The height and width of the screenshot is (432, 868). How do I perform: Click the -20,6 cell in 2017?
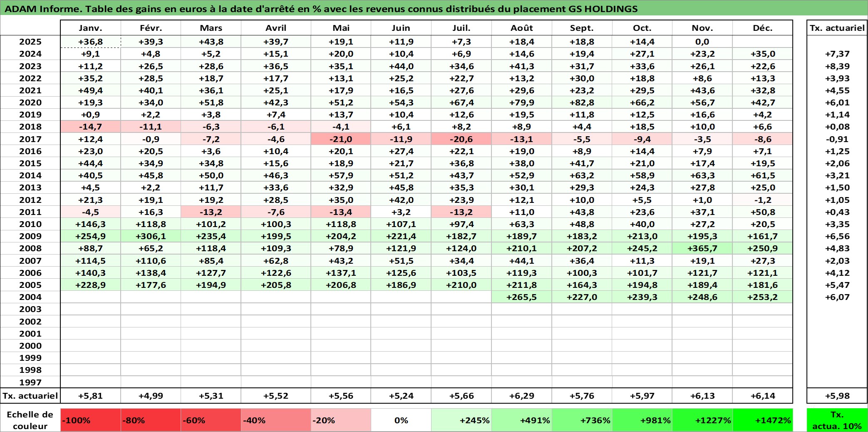click(x=461, y=139)
